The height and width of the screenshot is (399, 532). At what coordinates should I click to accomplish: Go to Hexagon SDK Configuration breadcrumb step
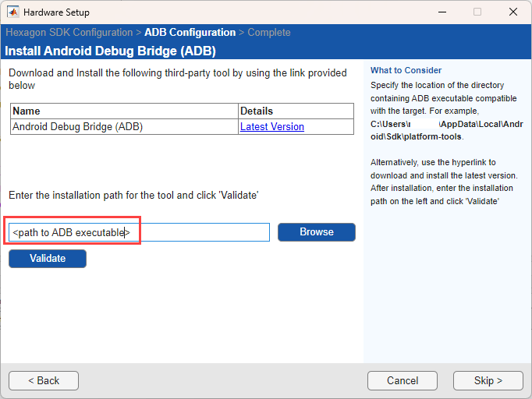[x=69, y=33]
